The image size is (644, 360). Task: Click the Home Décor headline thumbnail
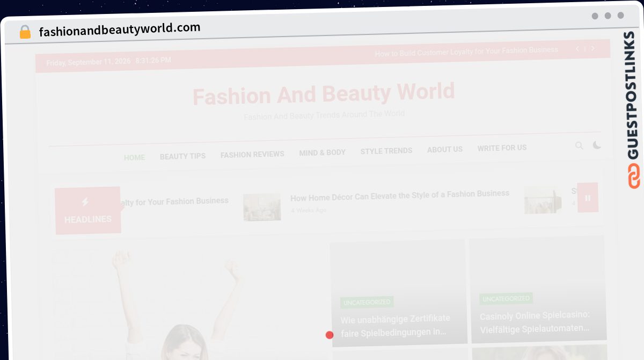click(x=262, y=207)
